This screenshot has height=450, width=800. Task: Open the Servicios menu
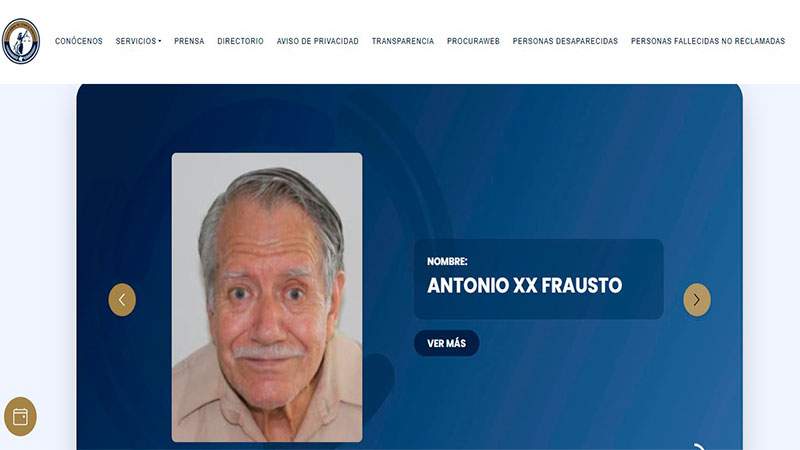click(x=138, y=41)
